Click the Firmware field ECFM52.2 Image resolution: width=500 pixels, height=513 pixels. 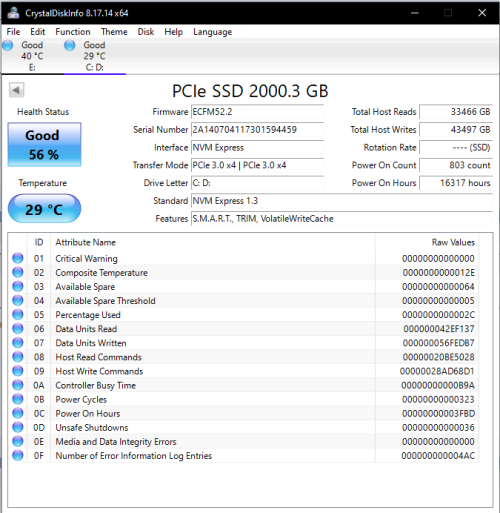pos(257,112)
